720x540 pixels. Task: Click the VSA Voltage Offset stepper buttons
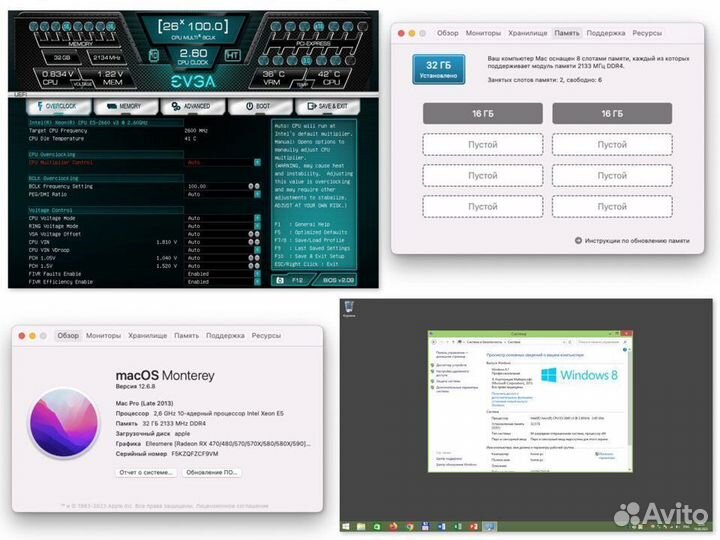tap(254, 234)
